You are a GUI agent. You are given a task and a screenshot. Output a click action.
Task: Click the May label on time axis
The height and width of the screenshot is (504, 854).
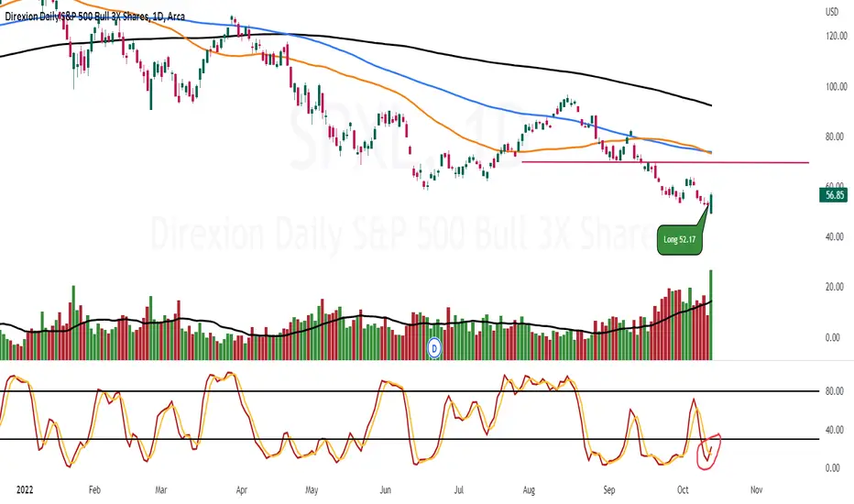[312, 490]
